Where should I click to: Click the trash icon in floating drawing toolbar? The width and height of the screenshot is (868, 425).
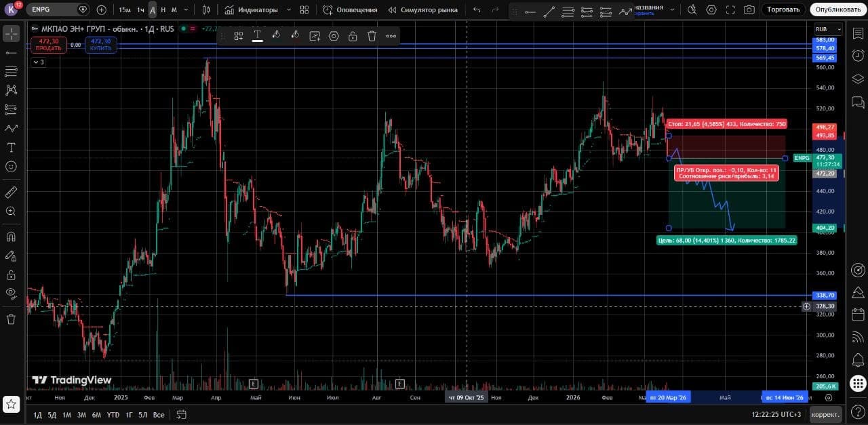coord(372,36)
